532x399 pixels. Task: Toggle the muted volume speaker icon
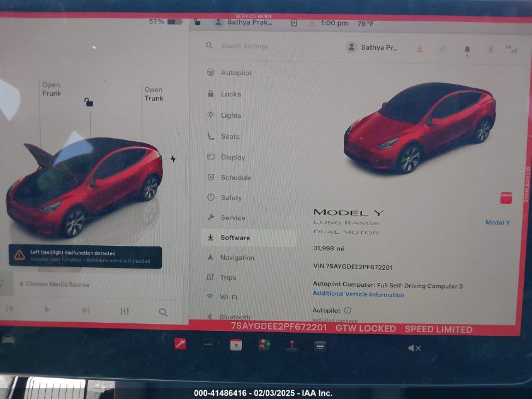(x=414, y=348)
